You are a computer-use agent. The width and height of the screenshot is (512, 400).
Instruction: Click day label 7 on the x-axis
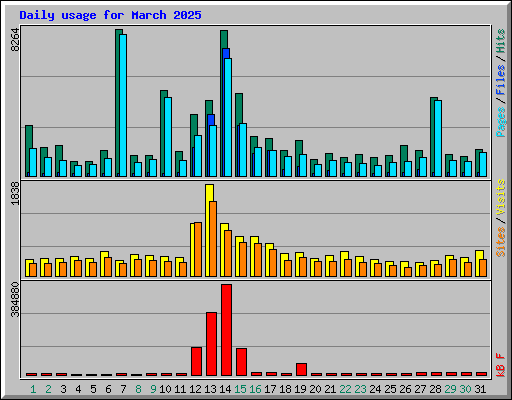(123, 389)
